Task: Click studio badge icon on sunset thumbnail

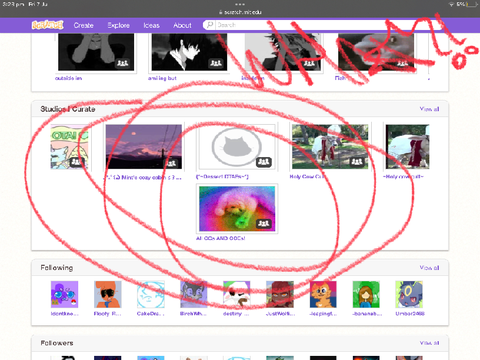Action: 172,163
